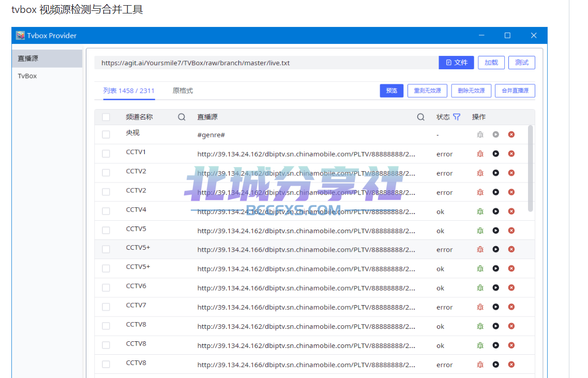Check the CCTV6 row checkbox
The image size is (588, 378).
click(x=106, y=288)
